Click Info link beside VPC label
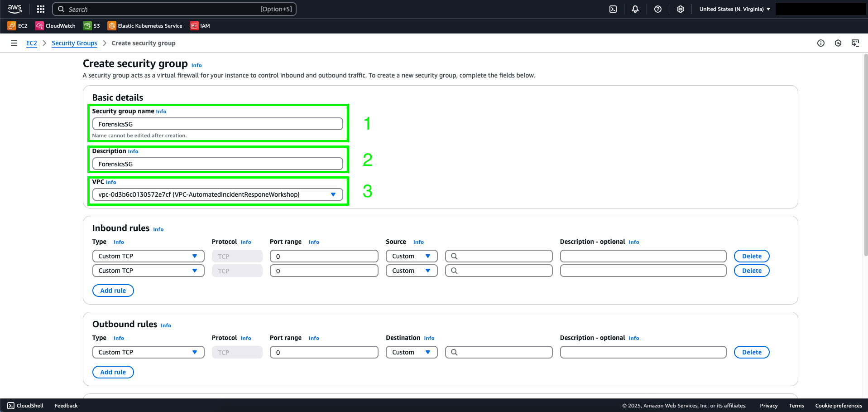Screen dimensions: 868x412 (x=111, y=182)
